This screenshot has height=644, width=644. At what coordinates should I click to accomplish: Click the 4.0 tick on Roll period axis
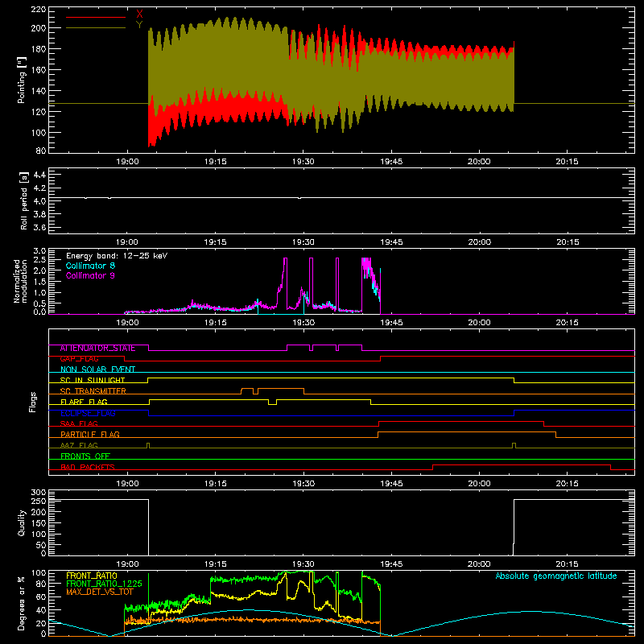39,201
